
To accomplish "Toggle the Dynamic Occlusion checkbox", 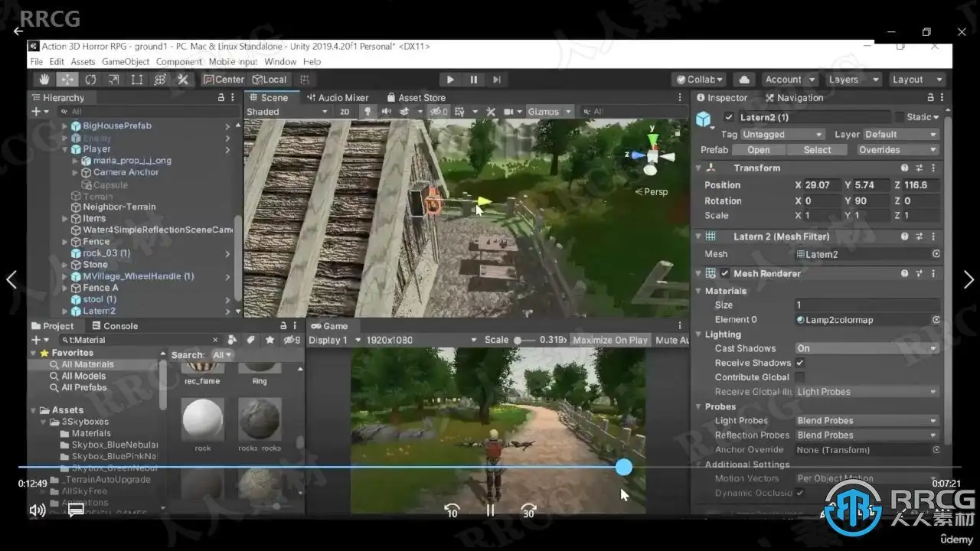I will tap(800, 493).
